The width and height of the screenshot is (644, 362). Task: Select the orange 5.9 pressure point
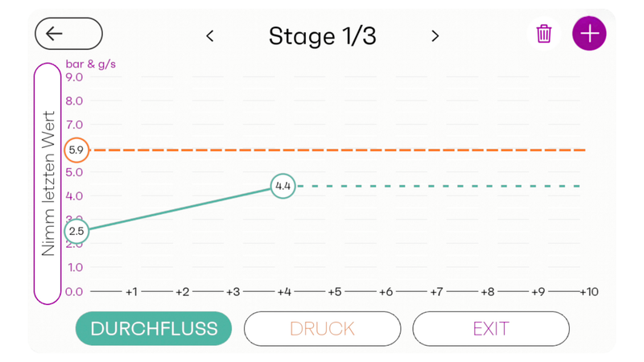pos(76,150)
